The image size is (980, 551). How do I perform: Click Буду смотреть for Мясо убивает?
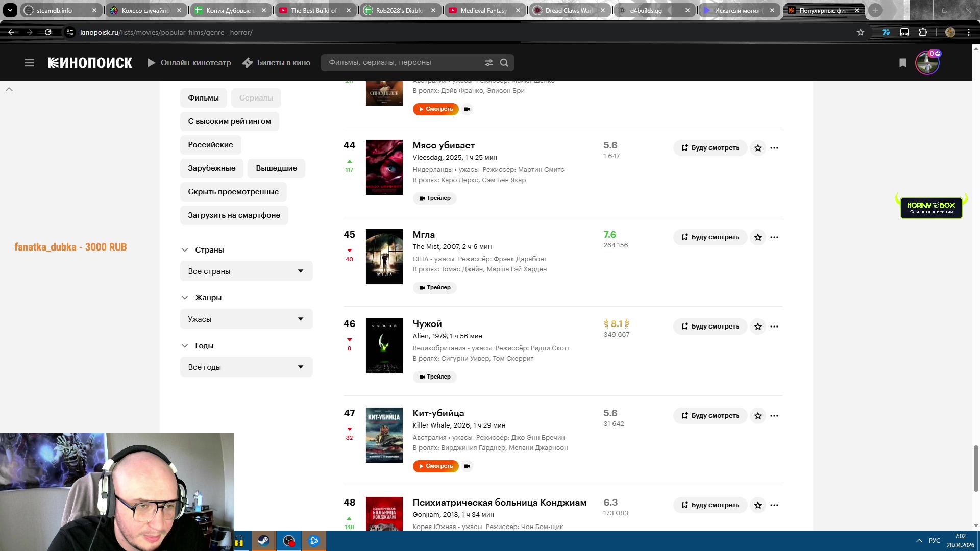710,148
